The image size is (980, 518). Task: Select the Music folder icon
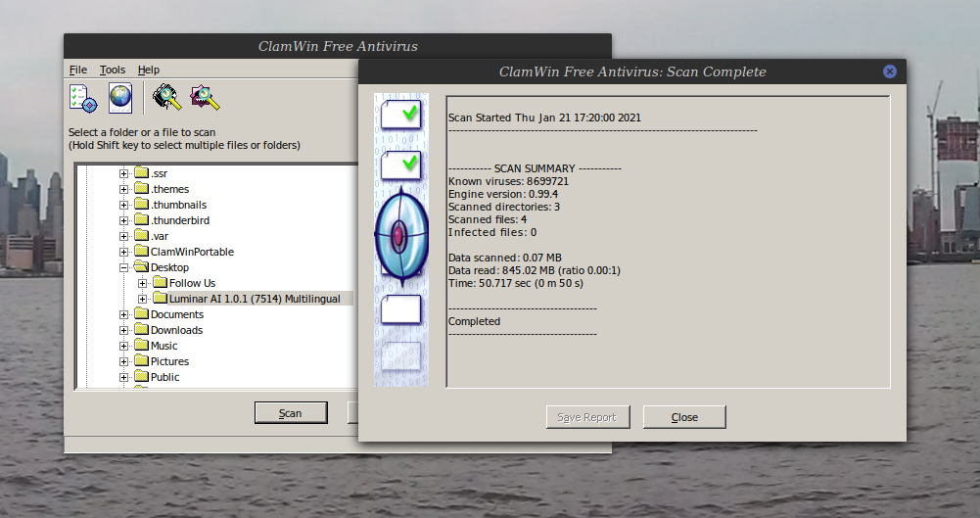(x=141, y=345)
